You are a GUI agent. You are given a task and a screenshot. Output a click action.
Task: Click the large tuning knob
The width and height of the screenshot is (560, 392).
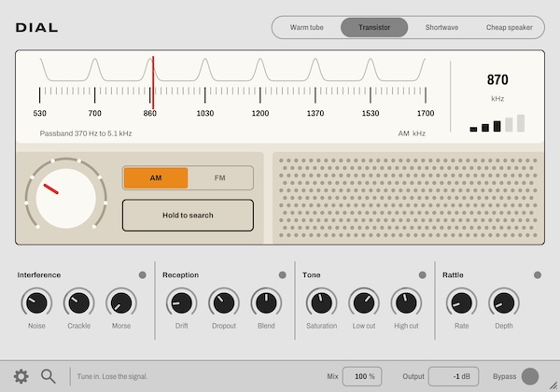(66, 198)
